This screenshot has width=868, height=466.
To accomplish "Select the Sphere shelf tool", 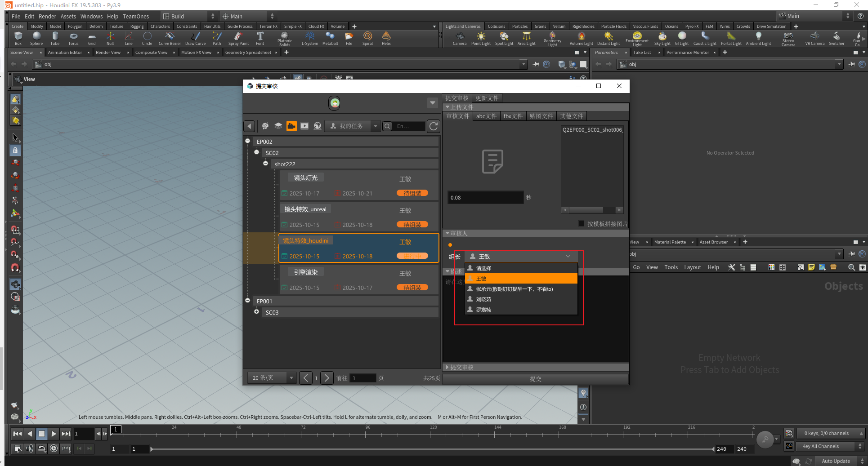I will click(36, 38).
